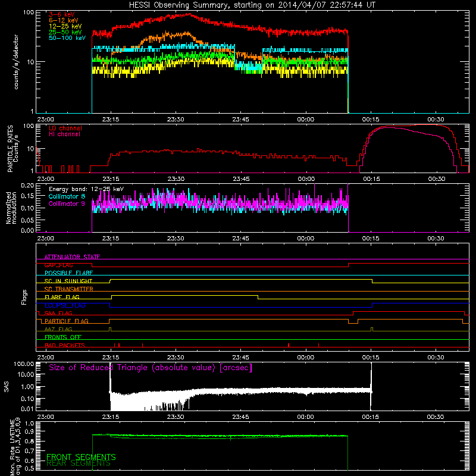
Task: Click the 100.00 value on the SAS axis
Action: [24, 364]
